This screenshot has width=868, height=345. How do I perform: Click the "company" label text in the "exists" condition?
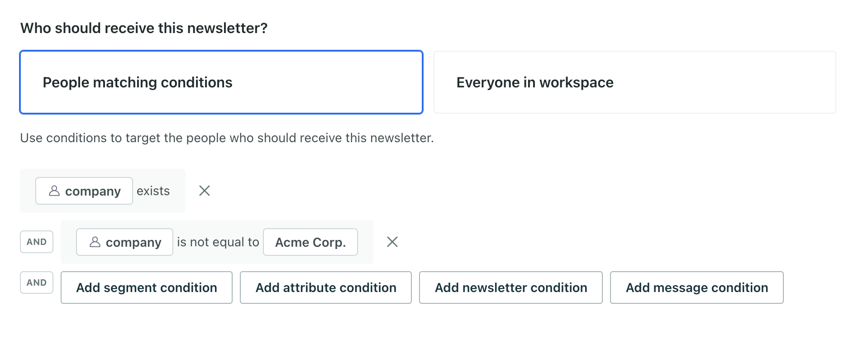point(93,191)
